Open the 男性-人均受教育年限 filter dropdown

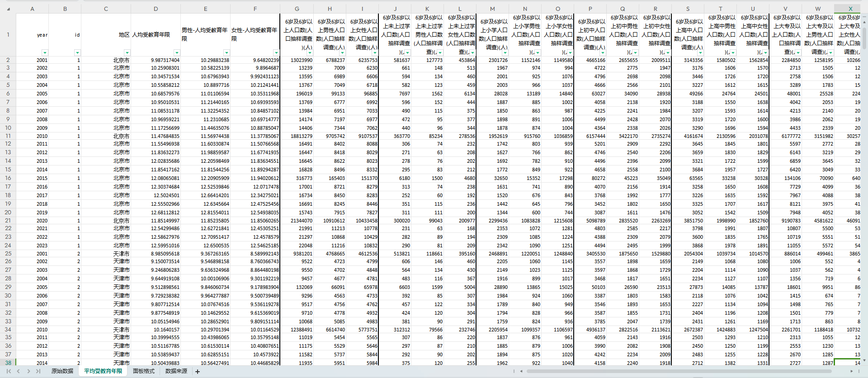(x=226, y=53)
